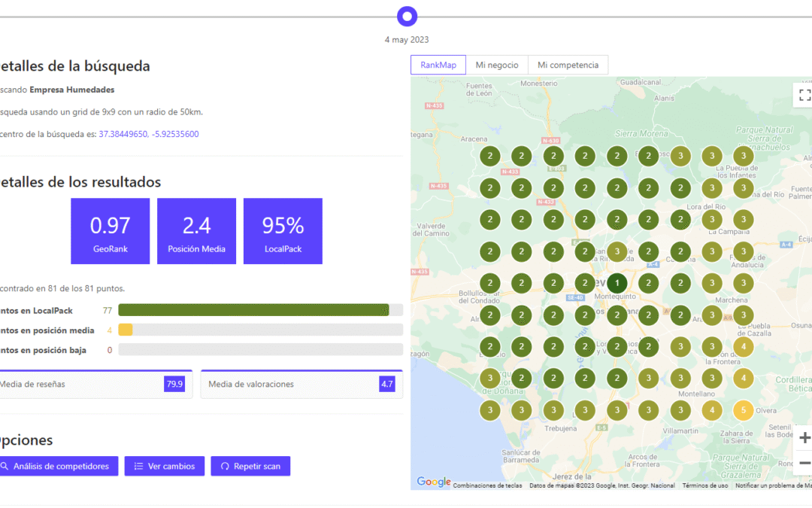The width and height of the screenshot is (812, 508).
Task: Click the list icon in Ver cambios
Action: tap(138, 466)
